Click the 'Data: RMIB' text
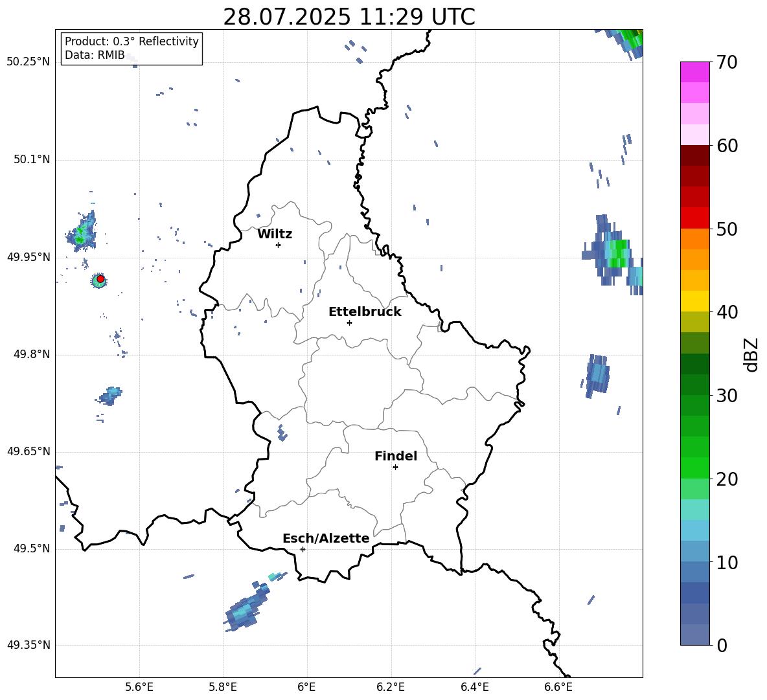767x700 pixels. (x=95, y=55)
